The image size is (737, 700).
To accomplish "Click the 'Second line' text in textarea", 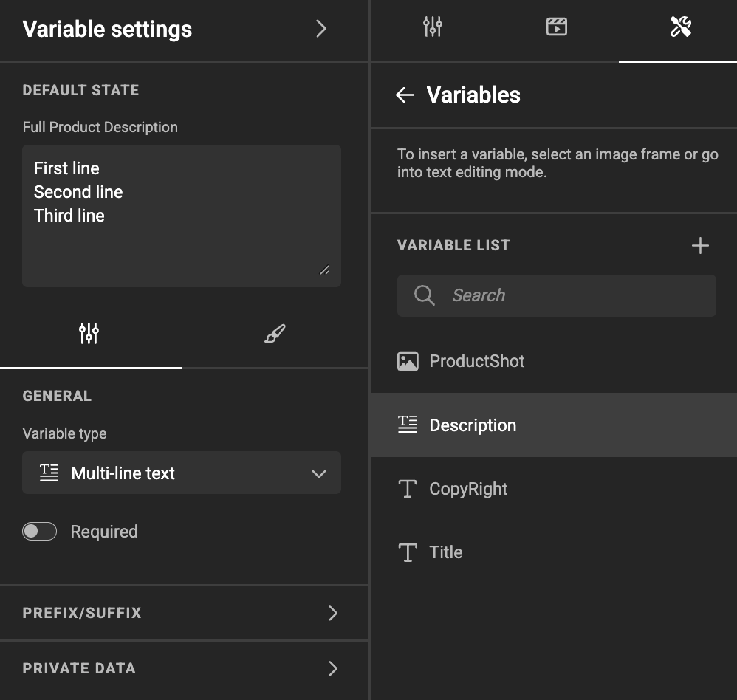I will [78, 192].
